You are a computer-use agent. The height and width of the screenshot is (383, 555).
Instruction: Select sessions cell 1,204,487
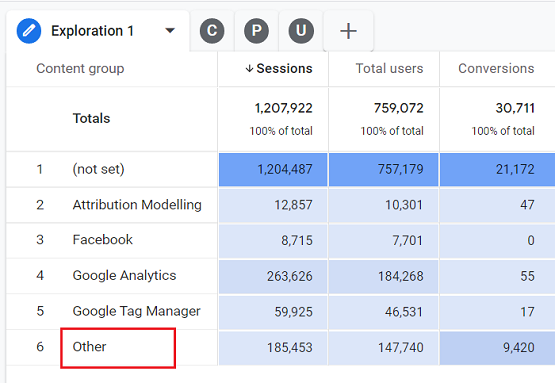(273, 170)
